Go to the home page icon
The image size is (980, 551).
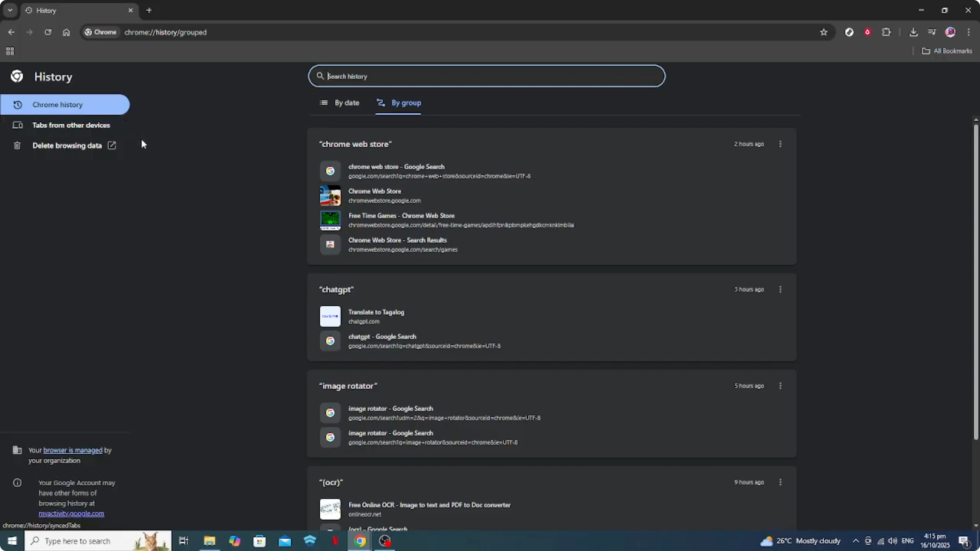[x=66, y=32]
